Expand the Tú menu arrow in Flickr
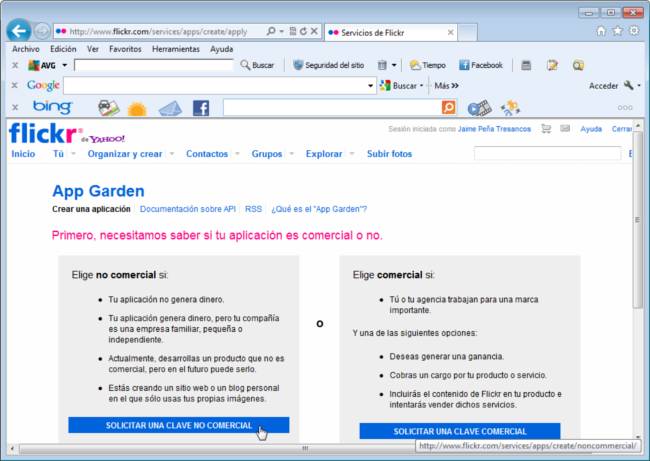This screenshot has width=650, height=461. (x=73, y=153)
